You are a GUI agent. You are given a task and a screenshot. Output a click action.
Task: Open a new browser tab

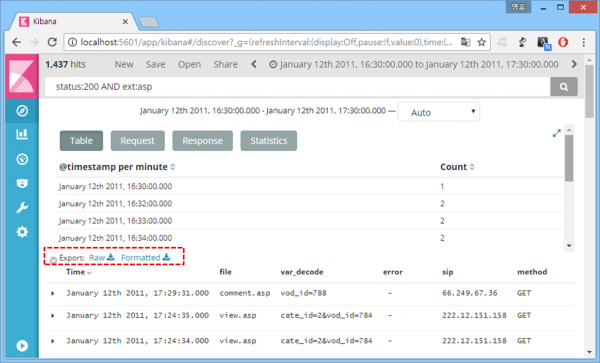(x=149, y=22)
